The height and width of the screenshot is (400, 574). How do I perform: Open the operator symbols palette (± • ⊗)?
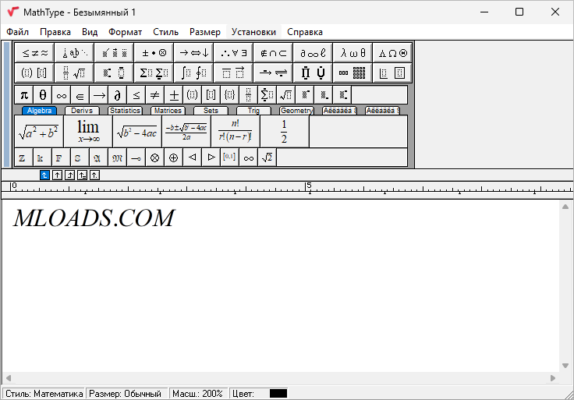point(154,53)
